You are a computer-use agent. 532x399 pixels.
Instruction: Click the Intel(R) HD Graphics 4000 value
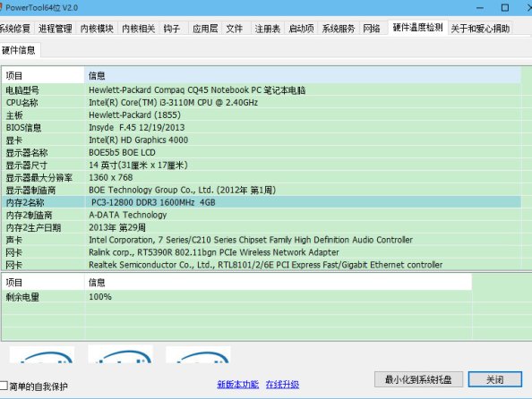point(139,140)
